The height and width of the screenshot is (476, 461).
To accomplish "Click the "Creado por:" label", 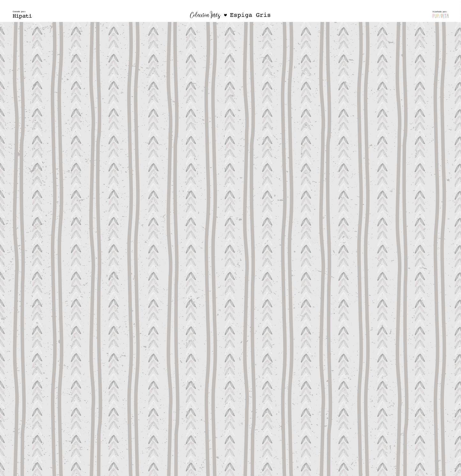I will (x=19, y=11).
